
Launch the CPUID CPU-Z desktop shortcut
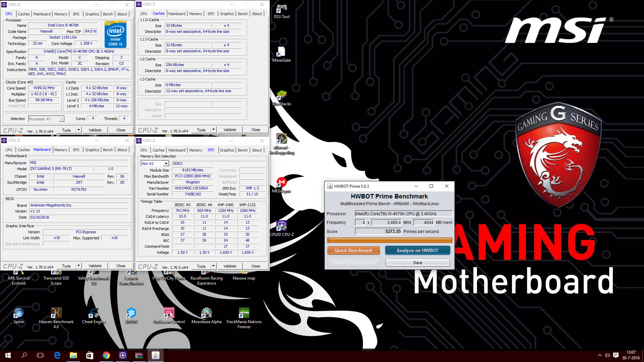(281, 229)
